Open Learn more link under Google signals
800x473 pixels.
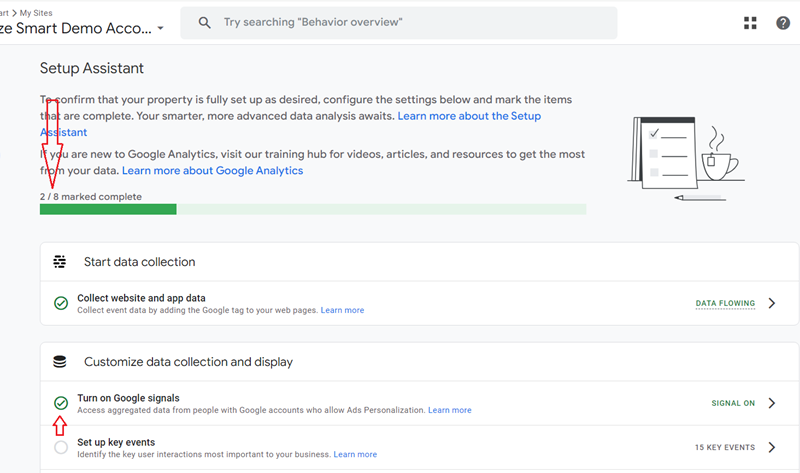(x=449, y=410)
